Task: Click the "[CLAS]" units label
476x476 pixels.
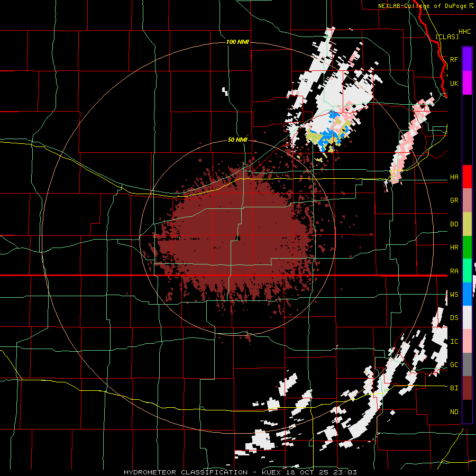Action: click(447, 36)
